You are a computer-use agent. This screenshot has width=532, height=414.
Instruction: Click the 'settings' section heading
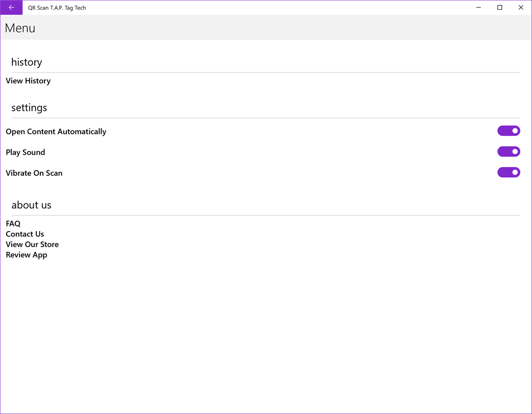pyautogui.click(x=29, y=108)
